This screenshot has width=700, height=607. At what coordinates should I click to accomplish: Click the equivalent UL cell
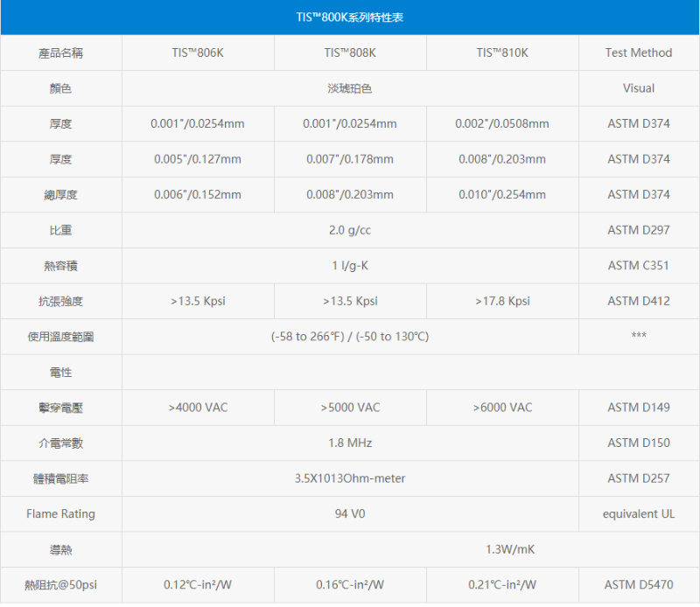pos(639,513)
